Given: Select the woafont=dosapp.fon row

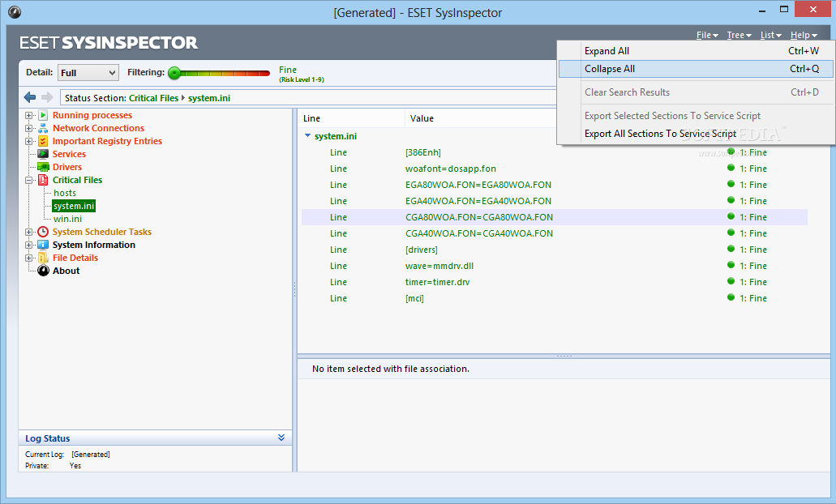Looking at the screenshot, I should [555, 169].
